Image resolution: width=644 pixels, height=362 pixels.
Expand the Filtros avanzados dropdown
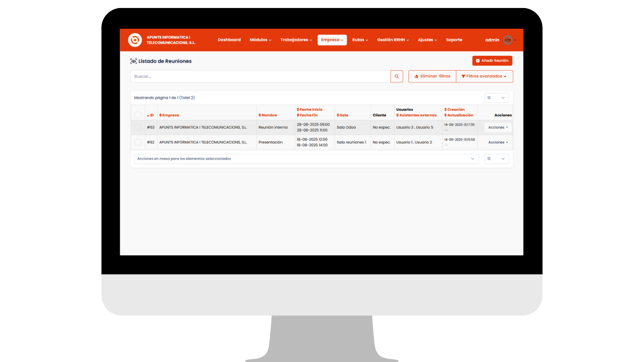484,76
